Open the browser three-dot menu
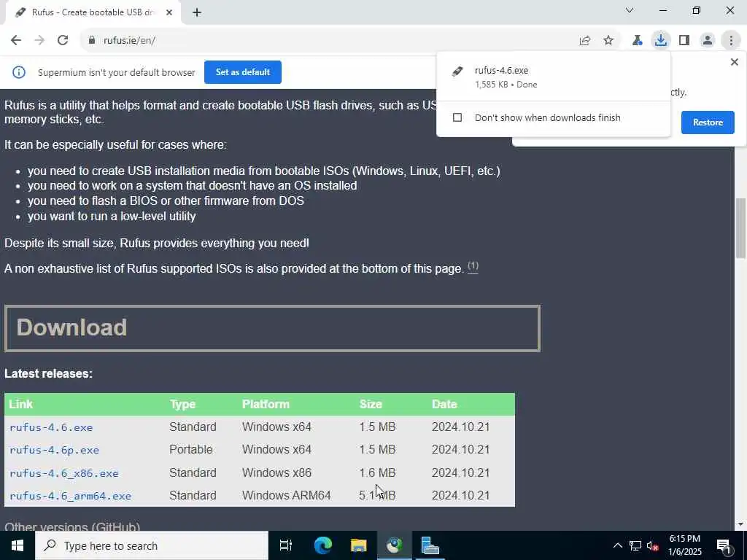 [x=731, y=41]
